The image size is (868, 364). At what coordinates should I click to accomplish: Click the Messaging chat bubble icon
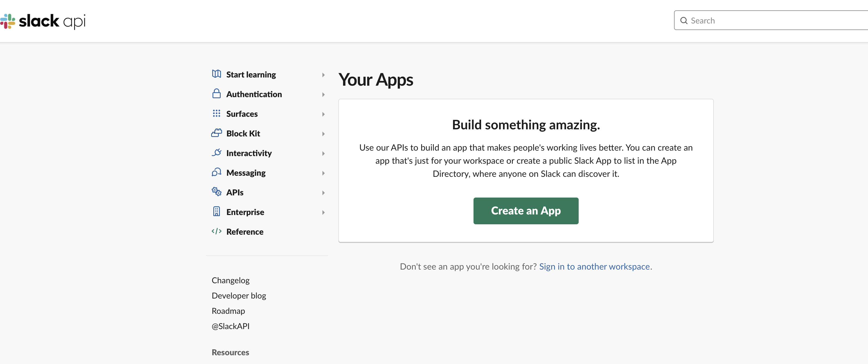[x=216, y=172]
